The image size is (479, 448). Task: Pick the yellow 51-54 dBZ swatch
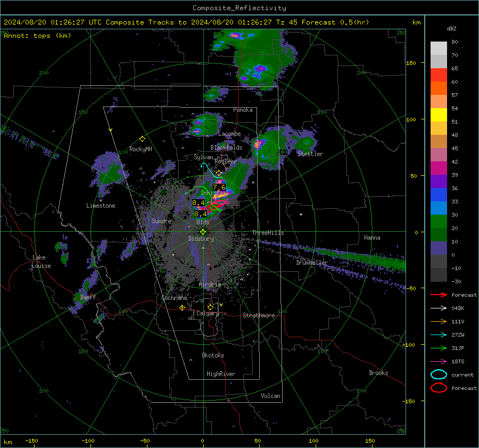439,115
